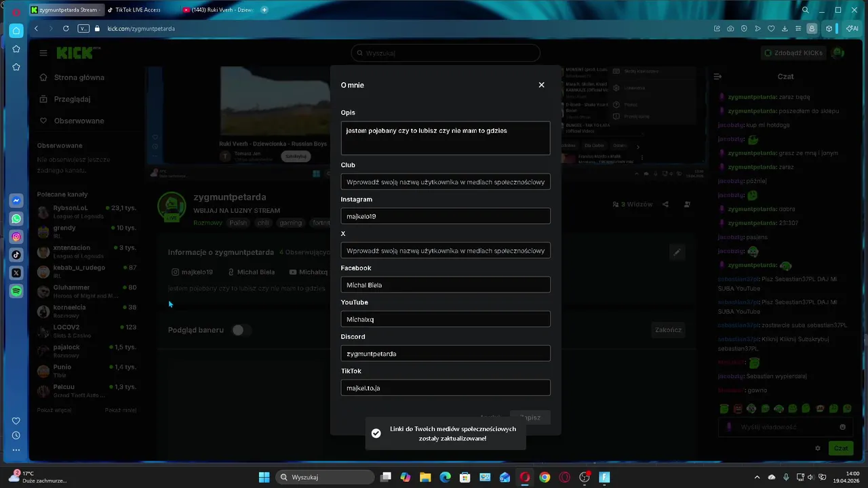The width and height of the screenshot is (868, 488).
Task: Open the sidebar history clock icon
Action: coord(16,435)
